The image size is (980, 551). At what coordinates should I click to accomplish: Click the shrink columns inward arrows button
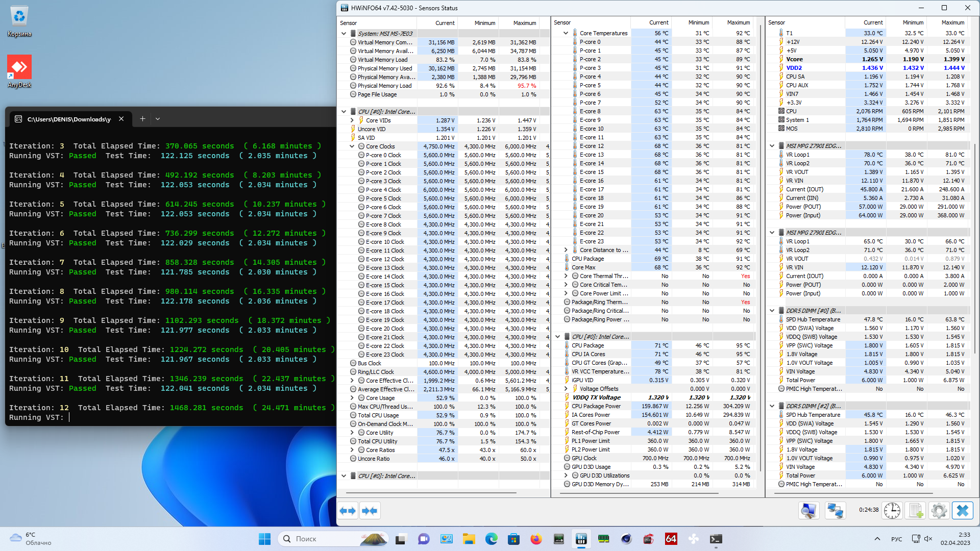(x=370, y=511)
